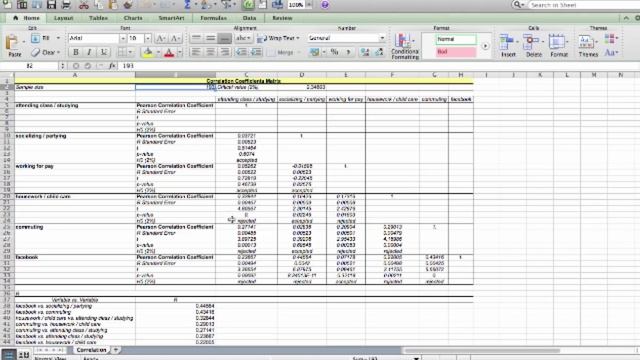The width and height of the screenshot is (640, 360).
Task: Open the Font Color dropdown arrow
Action: pyautogui.click(x=180, y=52)
